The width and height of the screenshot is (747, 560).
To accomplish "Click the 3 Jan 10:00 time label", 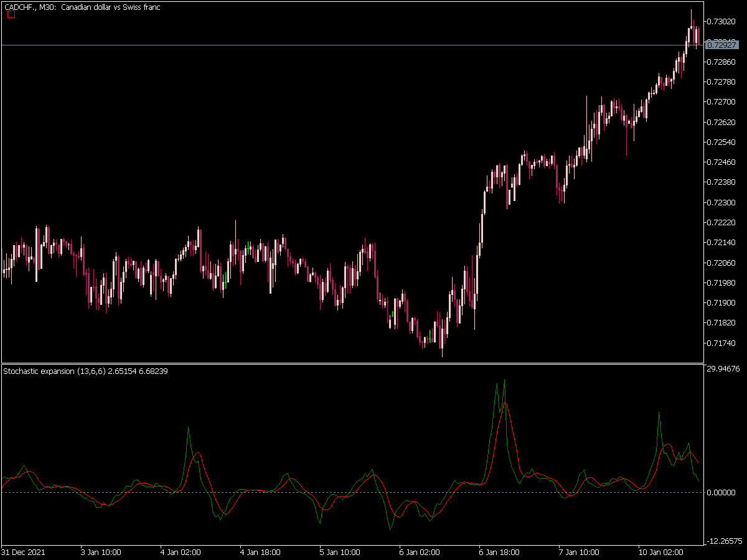I will [101, 552].
